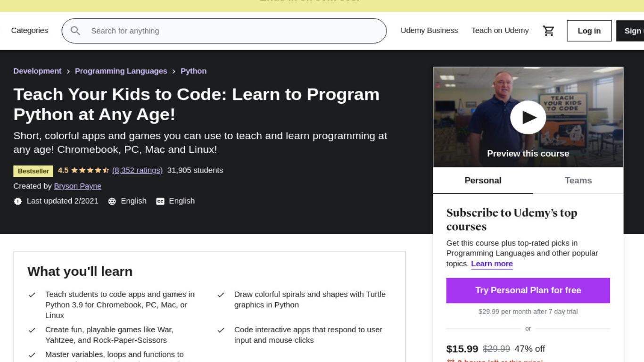
Task: Switch to the Teams tab
Action: point(578,181)
